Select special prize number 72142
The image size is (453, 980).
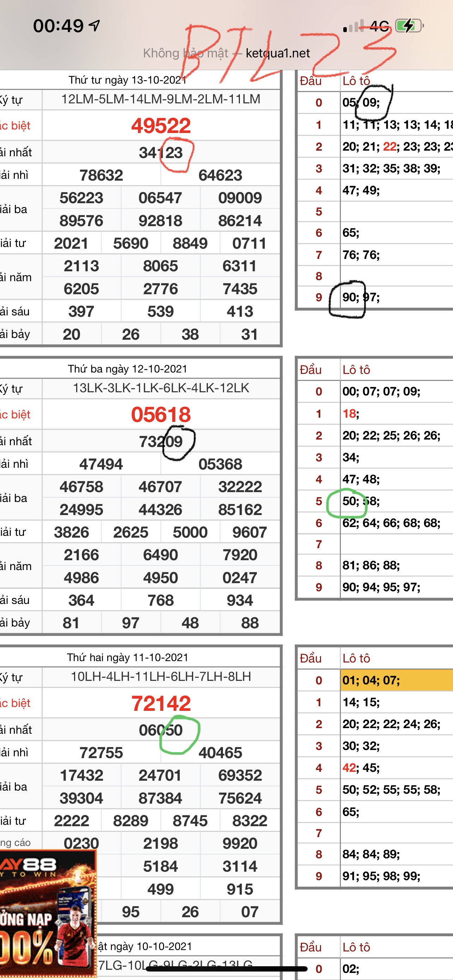tap(161, 703)
